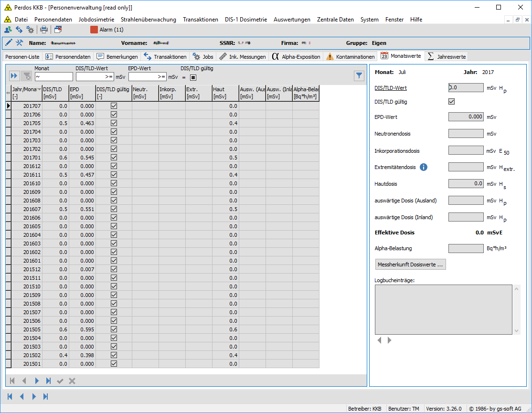Click the red Alarm indicator square

tap(94, 30)
